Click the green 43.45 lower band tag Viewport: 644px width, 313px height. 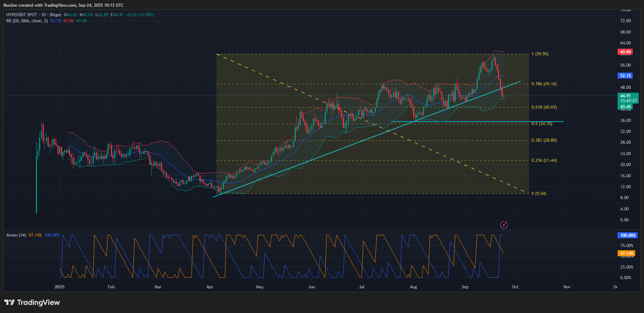pyautogui.click(x=625, y=107)
